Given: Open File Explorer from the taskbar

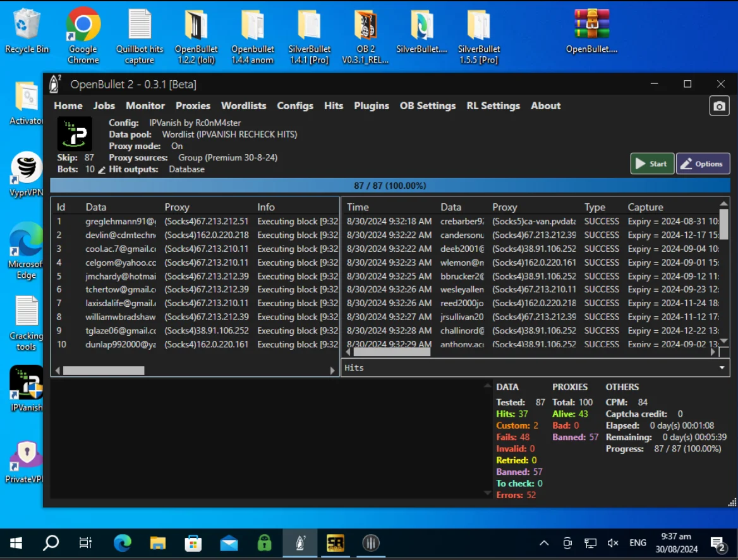Looking at the screenshot, I should [158, 544].
